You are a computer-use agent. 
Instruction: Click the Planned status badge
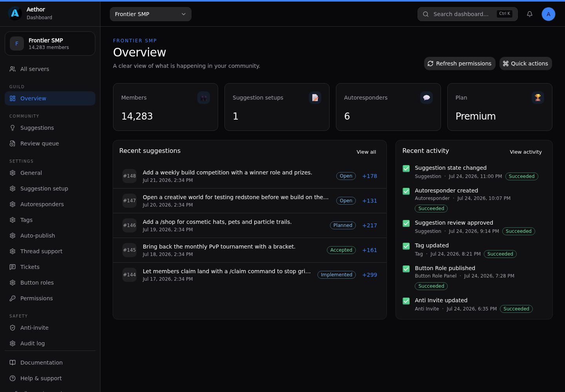coord(343,225)
